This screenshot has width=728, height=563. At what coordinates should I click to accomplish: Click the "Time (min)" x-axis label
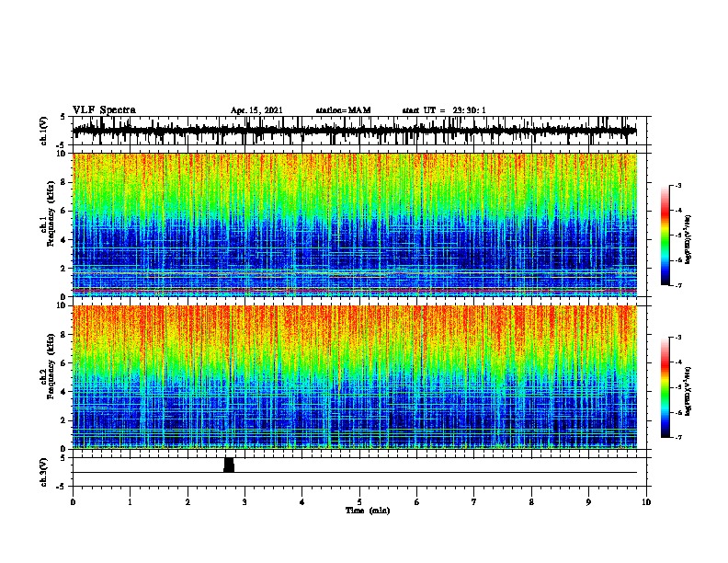pyautogui.click(x=368, y=511)
